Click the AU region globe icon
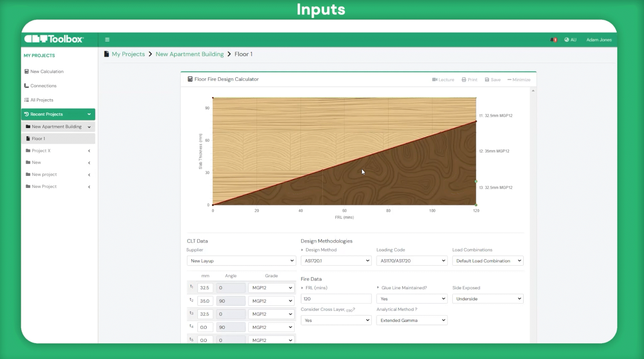Viewport: 644px width, 359px height. pyautogui.click(x=567, y=40)
